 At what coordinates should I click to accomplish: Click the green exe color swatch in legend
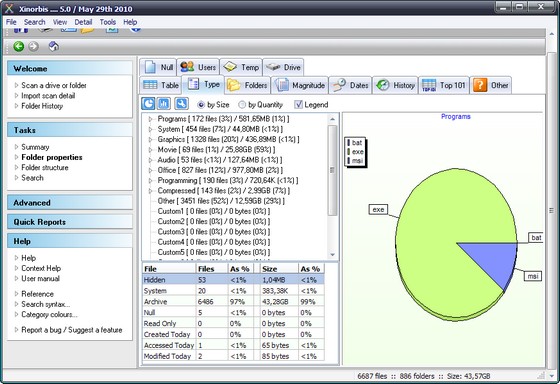[349, 152]
